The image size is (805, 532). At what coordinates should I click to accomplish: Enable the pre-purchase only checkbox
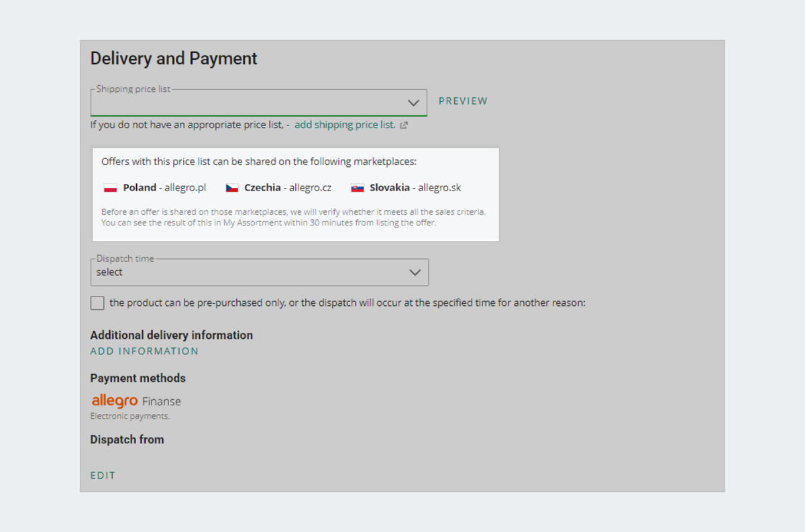point(97,303)
